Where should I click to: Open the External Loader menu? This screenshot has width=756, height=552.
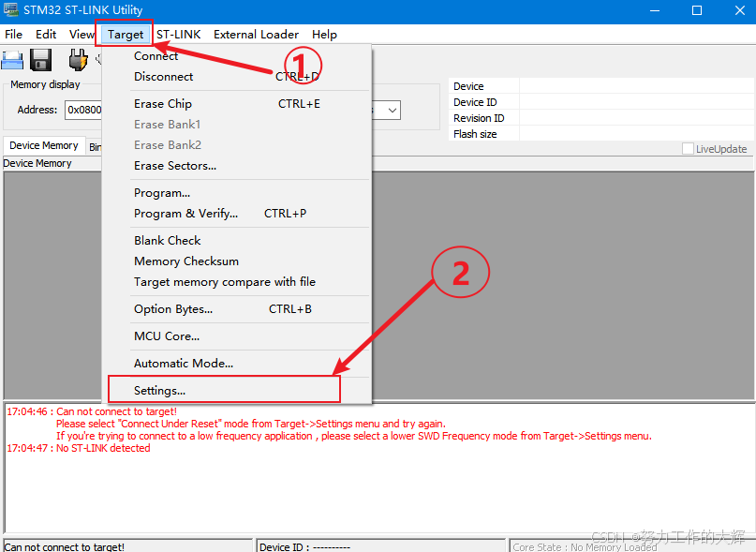point(256,35)
